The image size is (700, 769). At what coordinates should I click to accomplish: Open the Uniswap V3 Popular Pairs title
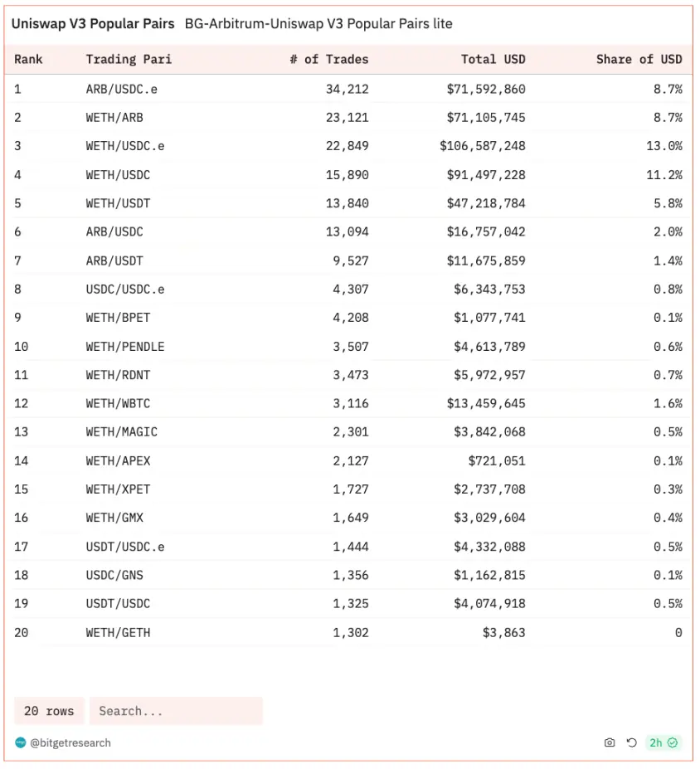[93, 23]
